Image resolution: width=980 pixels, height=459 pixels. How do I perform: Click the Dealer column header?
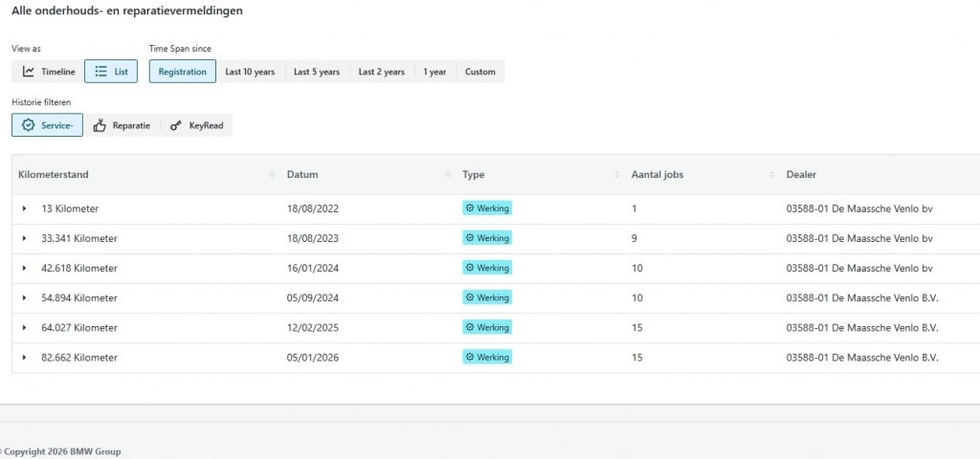tap(801, 175)
